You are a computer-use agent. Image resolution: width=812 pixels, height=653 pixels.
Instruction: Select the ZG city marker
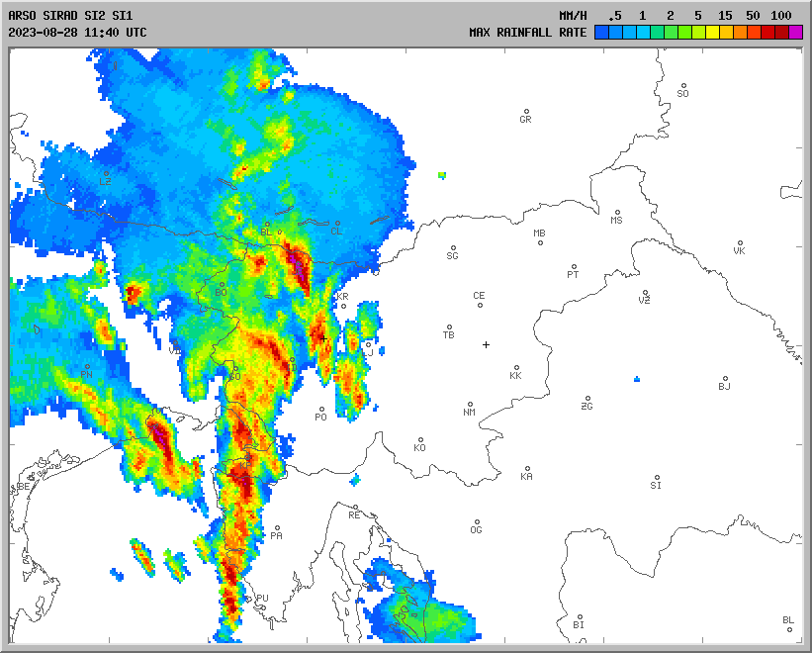point(587,399)
